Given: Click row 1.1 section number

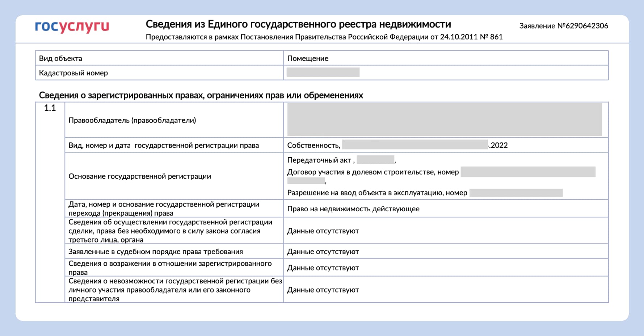Looking at the screenshot, I should (49, 107).
